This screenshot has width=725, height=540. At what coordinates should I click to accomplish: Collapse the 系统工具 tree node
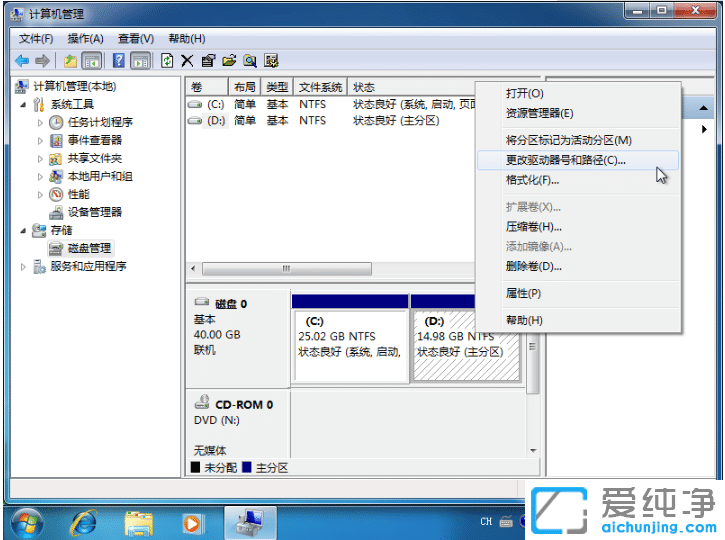coord(23,104)
